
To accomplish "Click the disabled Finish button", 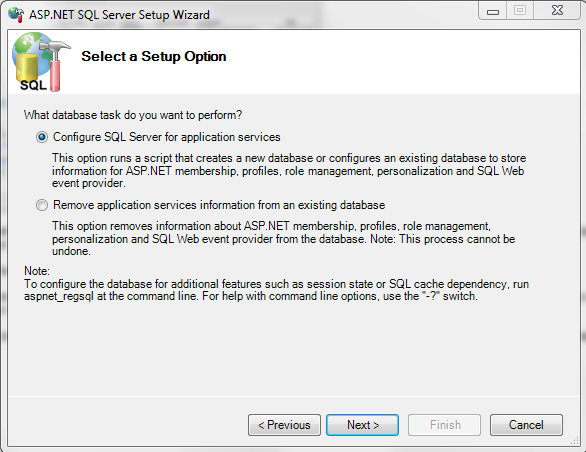I will [444, 425].
